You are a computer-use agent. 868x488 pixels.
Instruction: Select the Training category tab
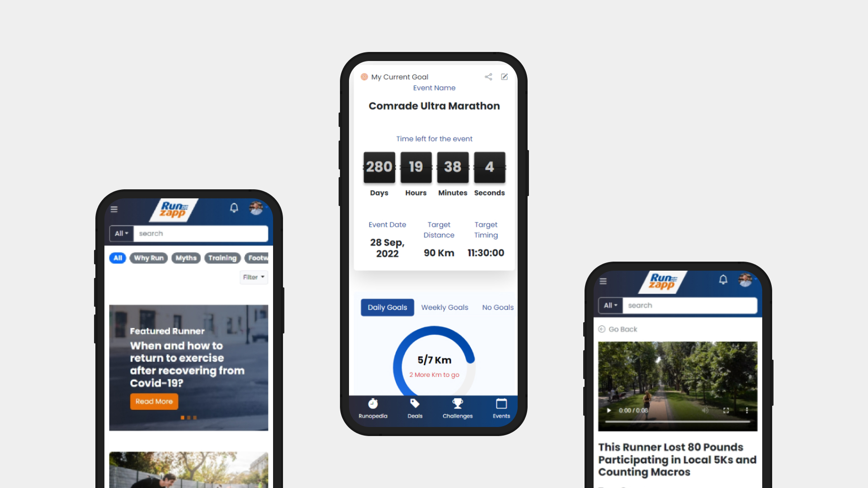222,258
